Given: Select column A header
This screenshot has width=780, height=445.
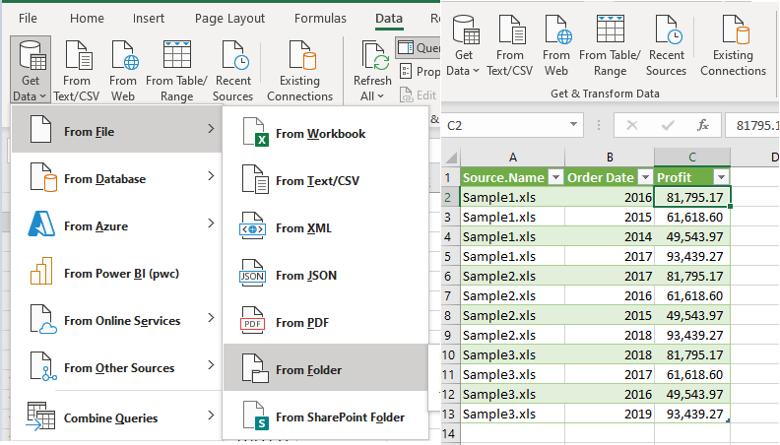Looking at the screenshot, I should 513,158.
